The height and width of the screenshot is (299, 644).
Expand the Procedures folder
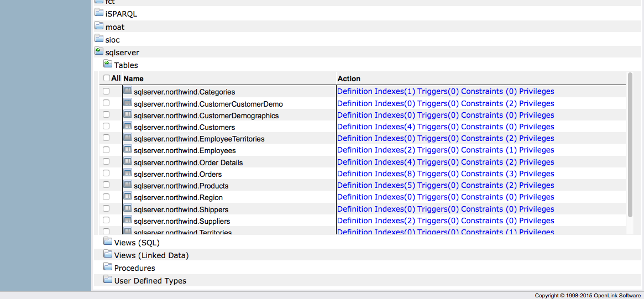(108, 267)
